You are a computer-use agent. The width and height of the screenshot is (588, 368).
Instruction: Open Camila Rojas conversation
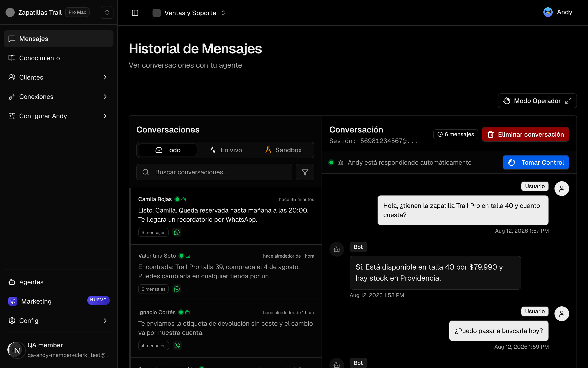point(226,216)
